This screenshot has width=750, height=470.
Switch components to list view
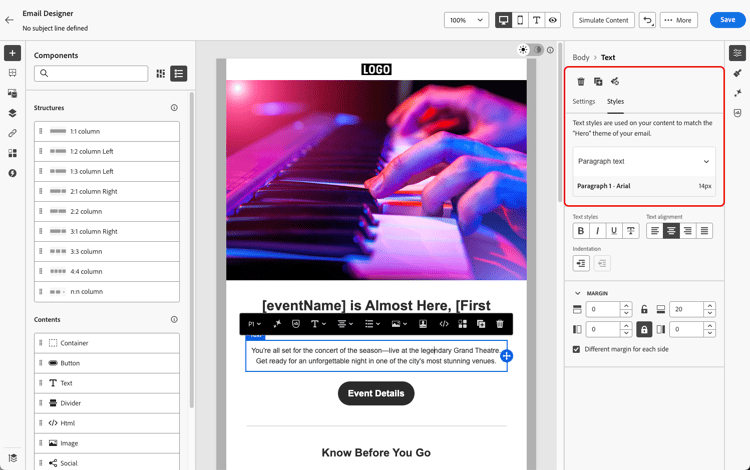coord(179,74)
